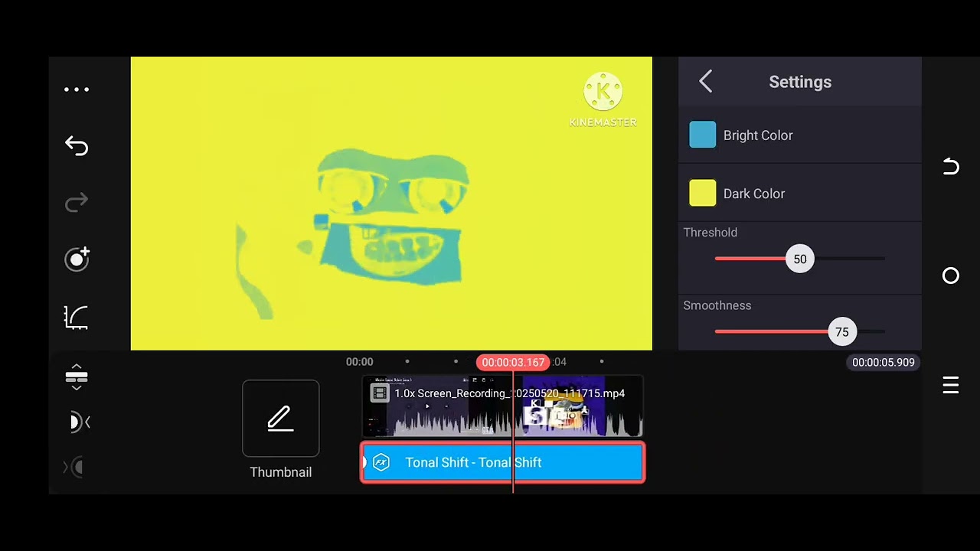Click the Threshold slider handle at 50
980x551 pixels.
click(800, 259)
